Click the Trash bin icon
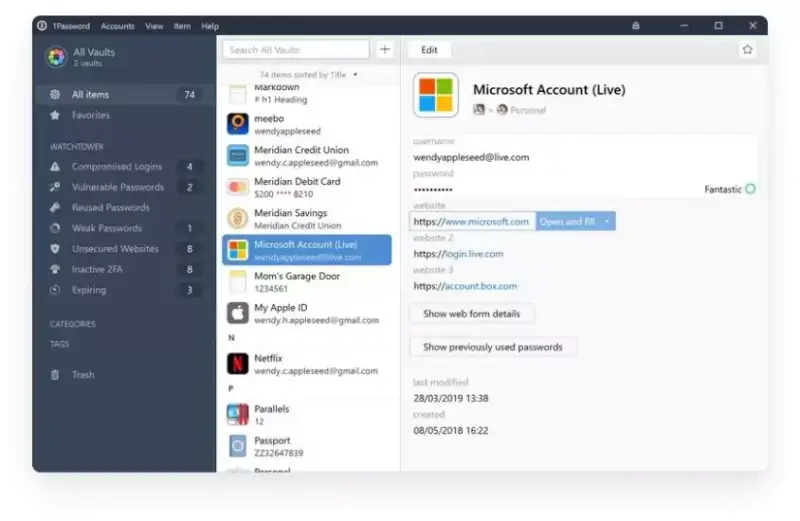This screenshot has height=521, width=800. 55,375
